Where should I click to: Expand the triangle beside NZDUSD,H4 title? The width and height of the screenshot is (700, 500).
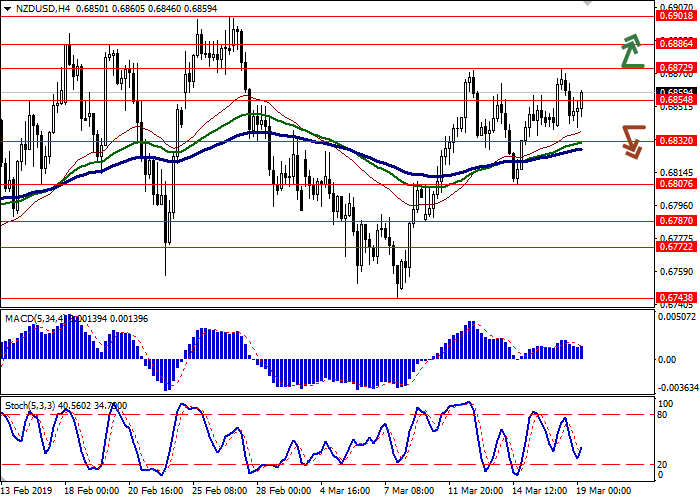(x=8, y=8)
